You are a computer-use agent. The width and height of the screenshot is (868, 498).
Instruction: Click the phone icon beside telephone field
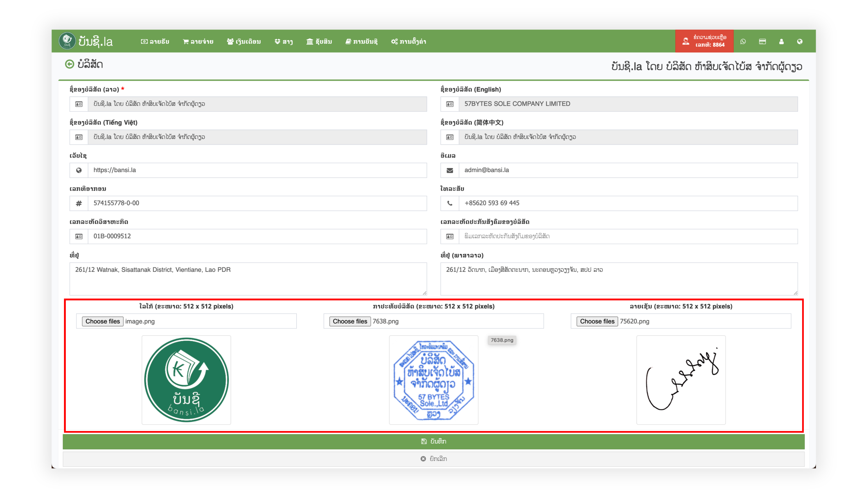tap(450, 204)
